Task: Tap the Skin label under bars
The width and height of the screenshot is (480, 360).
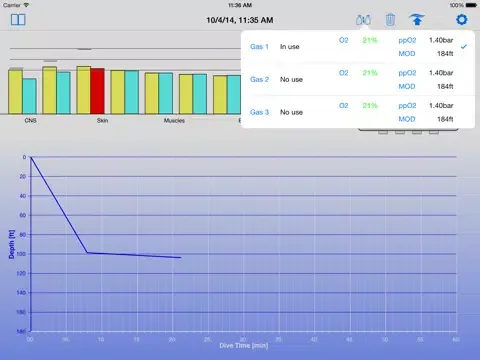Action: coord(102,120)
